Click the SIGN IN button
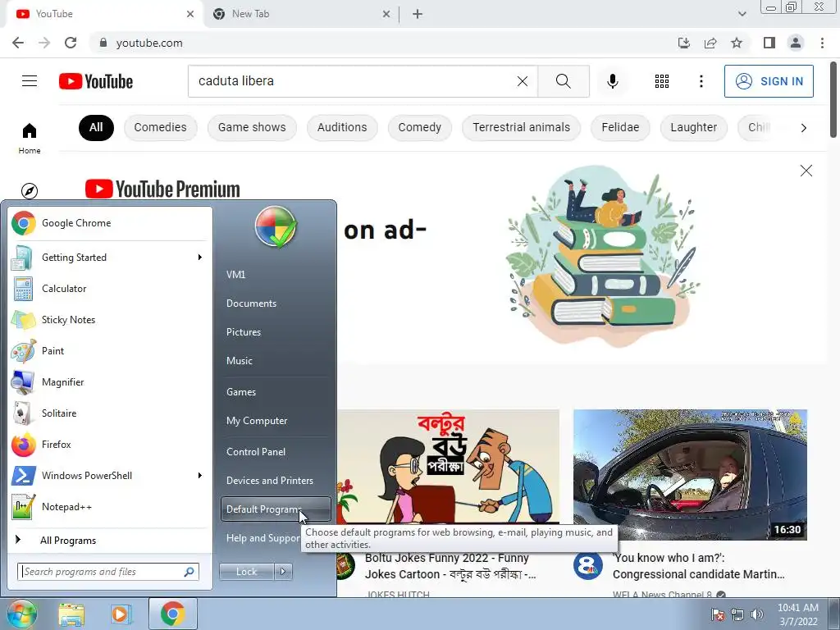 coord(769,81)
